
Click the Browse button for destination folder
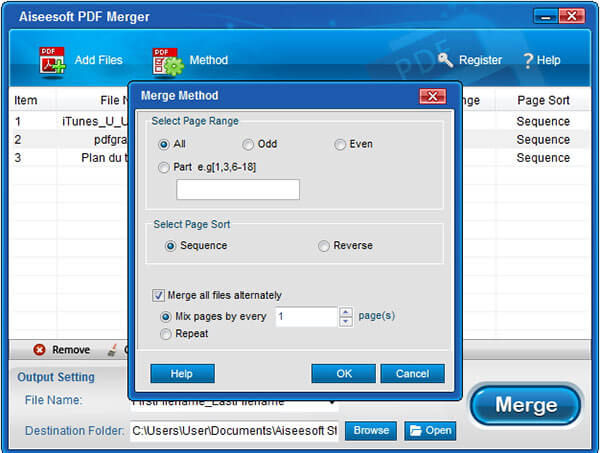coord(370,431)
